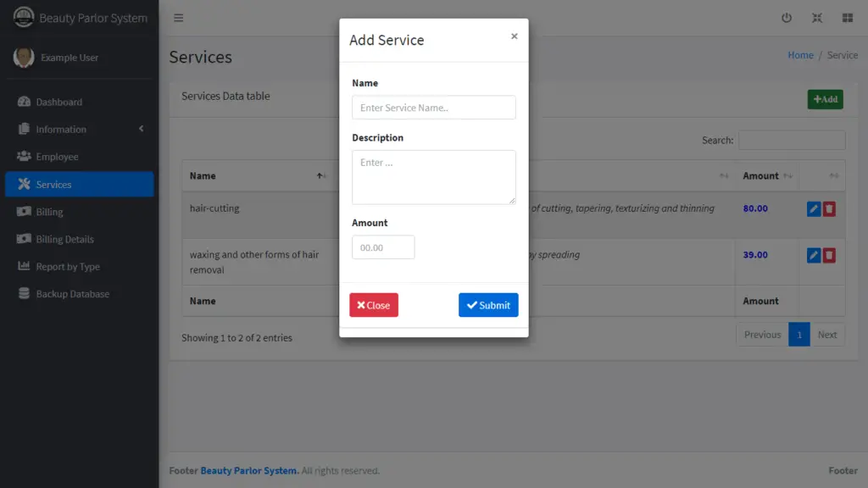This screenshot has width=868, height=488.
Task: Submit the Add Service form
Action: pos(488,304)
